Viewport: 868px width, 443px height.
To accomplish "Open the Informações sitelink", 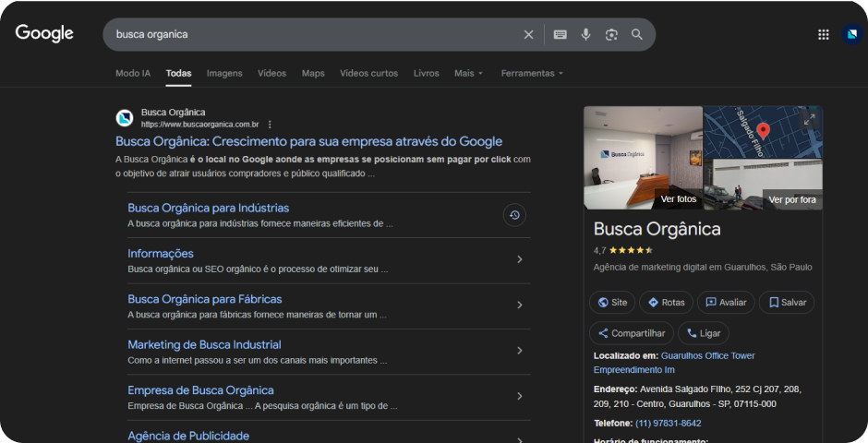I will click(x=161, y=253).
